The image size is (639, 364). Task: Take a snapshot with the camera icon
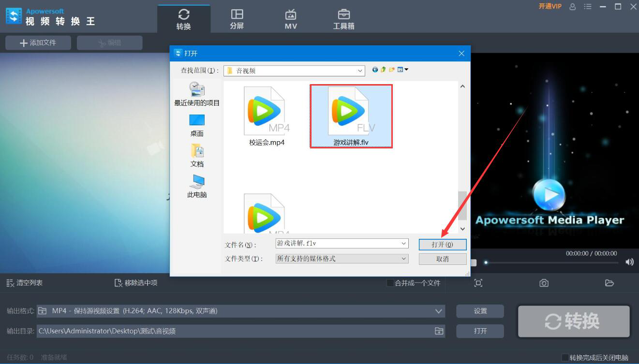[x=544, y=283]
